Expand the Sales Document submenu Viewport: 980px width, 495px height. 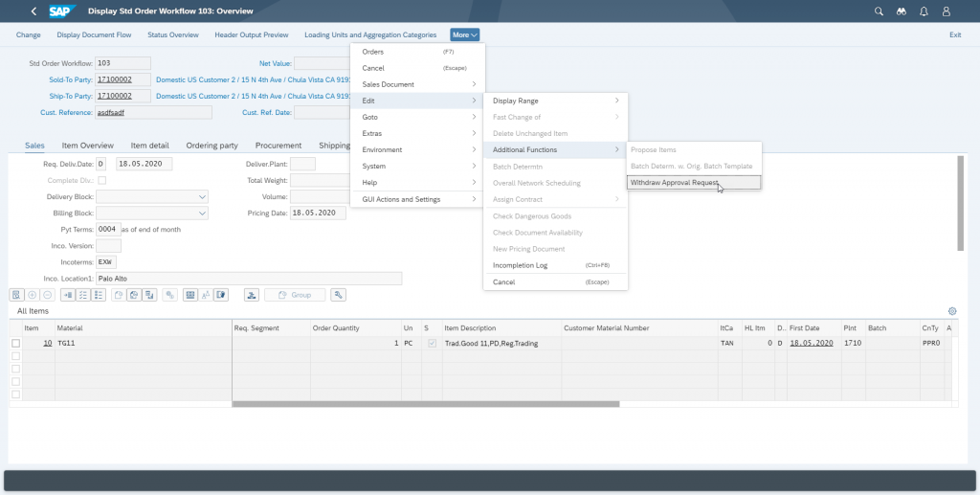tap(417, 84)
